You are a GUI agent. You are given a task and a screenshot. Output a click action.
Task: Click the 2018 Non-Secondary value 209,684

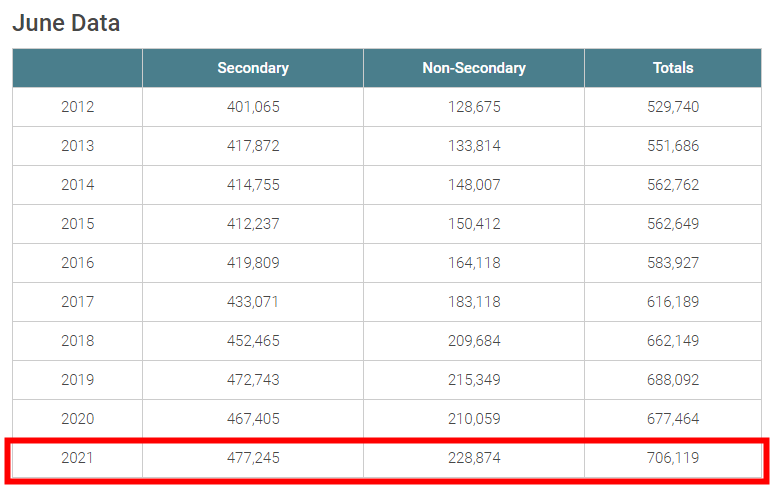pos(474,341)
